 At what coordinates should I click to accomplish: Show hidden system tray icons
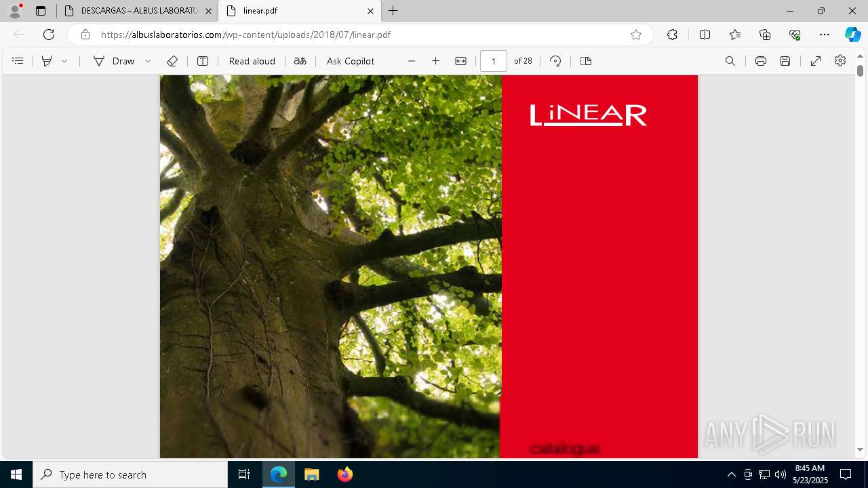pyautogui.click(x=731, y=474)
